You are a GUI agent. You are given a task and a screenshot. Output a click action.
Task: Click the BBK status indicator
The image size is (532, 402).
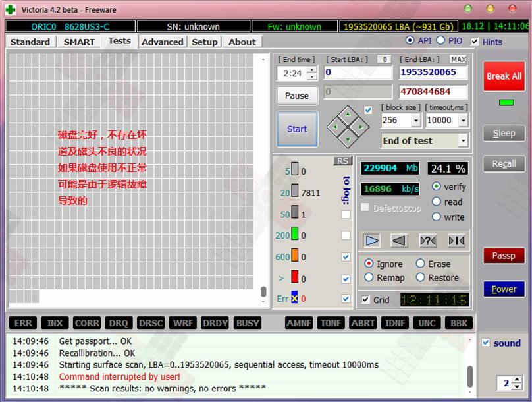click(x=458, y=323)
